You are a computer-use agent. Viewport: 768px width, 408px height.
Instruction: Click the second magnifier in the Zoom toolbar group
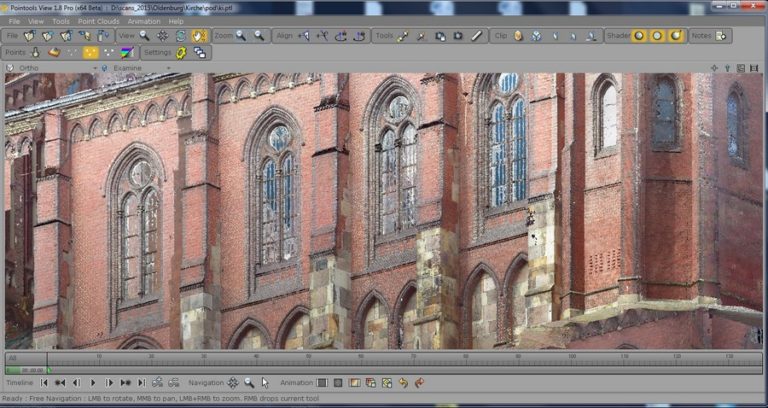tap(259, 36)
